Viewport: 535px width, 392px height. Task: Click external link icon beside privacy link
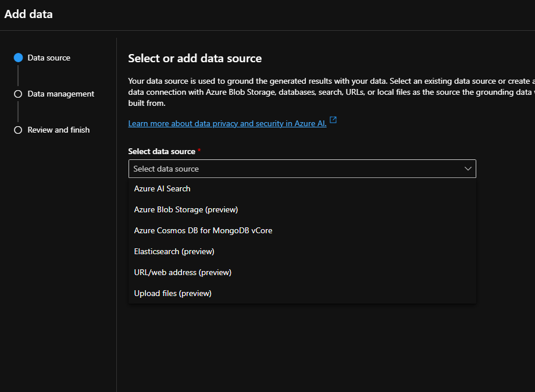coord(333,120)
